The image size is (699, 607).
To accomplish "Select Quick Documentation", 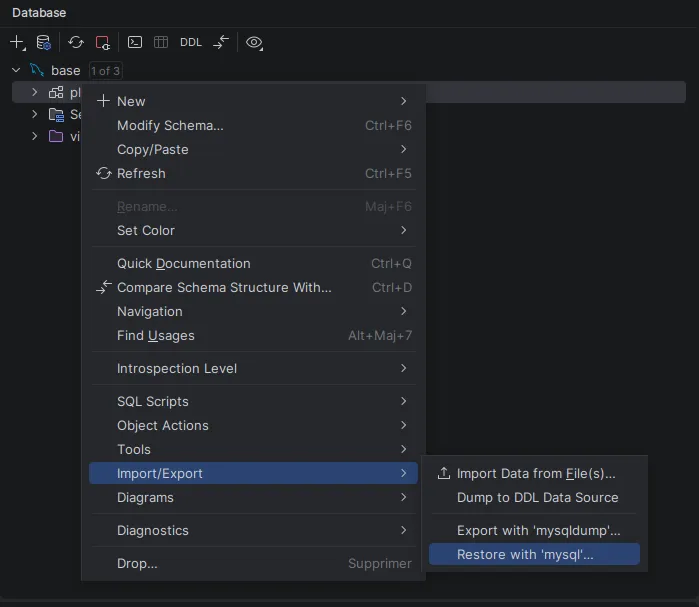I will click(253, 263).
